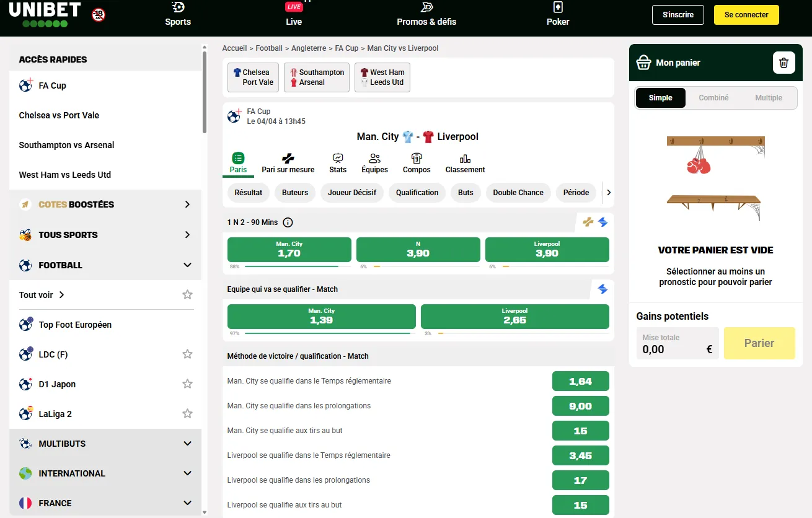Click the Se connecter button
This screenshot has height=518, width=812.
[746, 15]
